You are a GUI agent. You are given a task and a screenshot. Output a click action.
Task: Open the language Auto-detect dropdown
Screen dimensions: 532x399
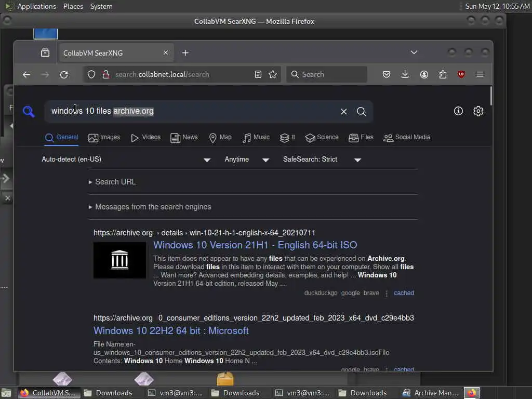tap(126, 159)
